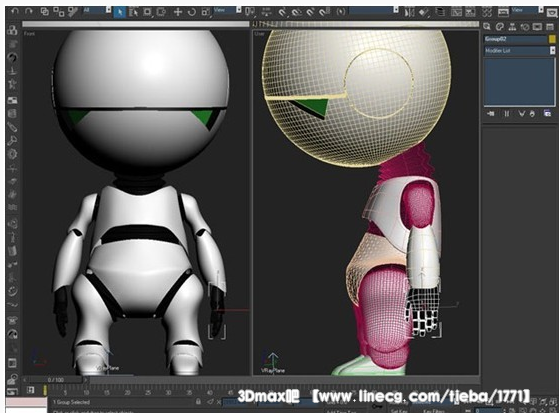Click the 'Front' viewport label
Image resolution: width=559 pixels, height=413 pixels.
(30, 34)
